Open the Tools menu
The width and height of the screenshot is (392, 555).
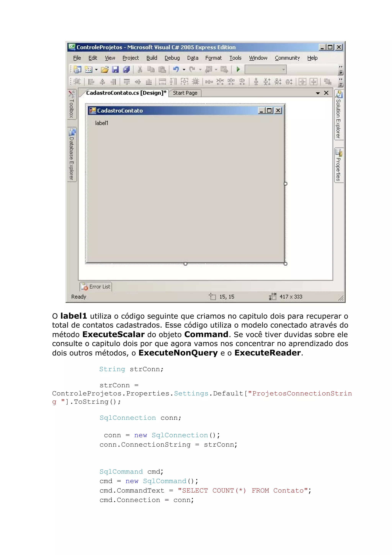pos(235,58)
